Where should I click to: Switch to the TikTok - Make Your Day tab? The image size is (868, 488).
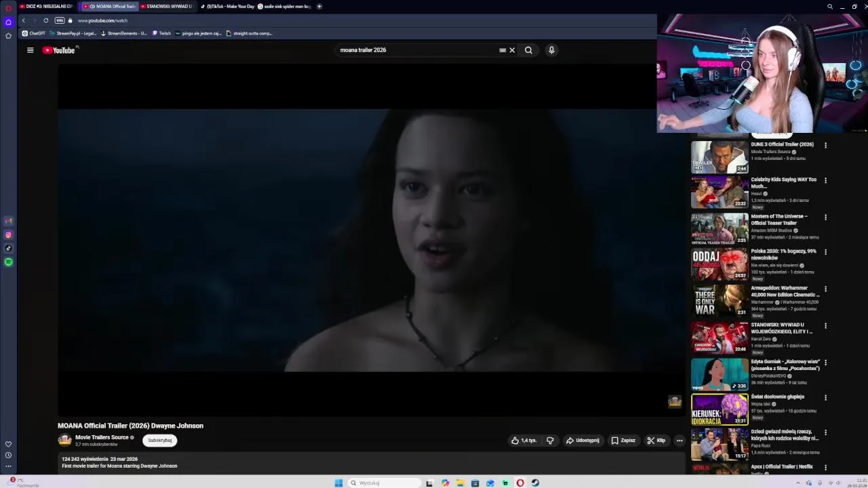[226, 6]
